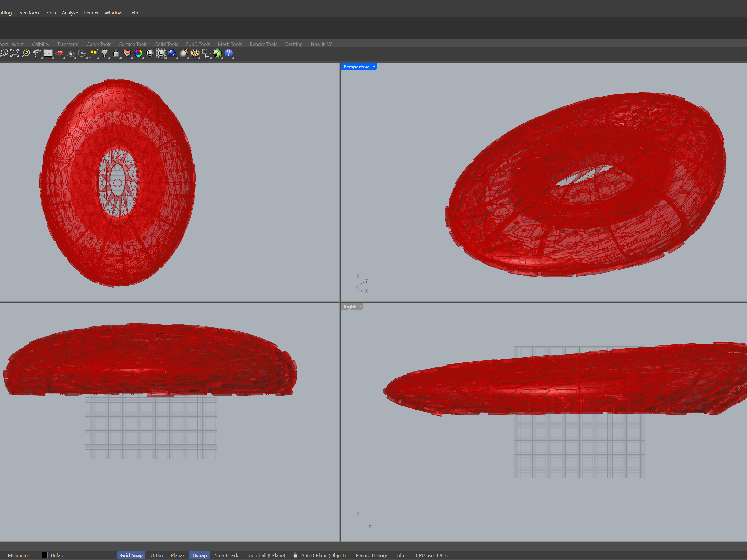Open the Perspective viewport dropdown arrow

pos(374,67)
